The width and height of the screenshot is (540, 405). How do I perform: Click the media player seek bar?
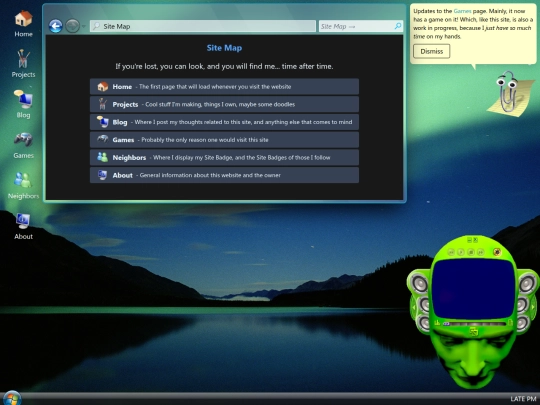(x=475, y=324)
